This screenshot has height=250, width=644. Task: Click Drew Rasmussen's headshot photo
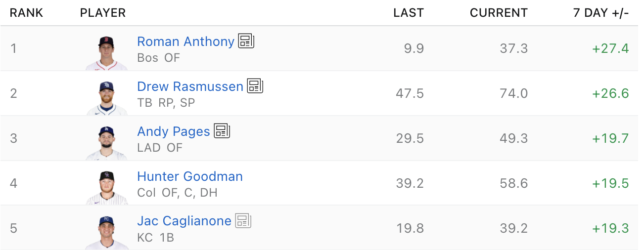pyautogui.click(x=106, y=97)
